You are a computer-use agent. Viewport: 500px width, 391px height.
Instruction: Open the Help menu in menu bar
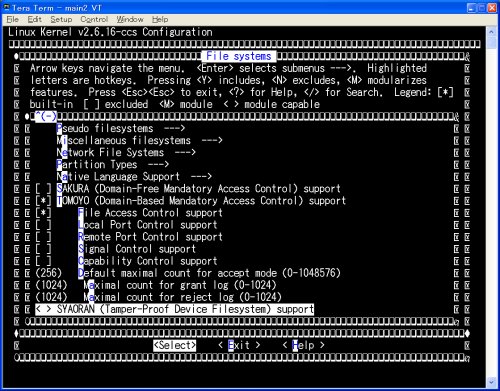pyautogui.click(x=160, y=19)
